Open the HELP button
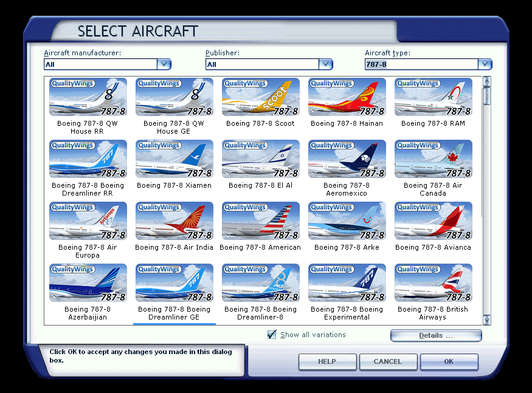 tap(327, 362)
